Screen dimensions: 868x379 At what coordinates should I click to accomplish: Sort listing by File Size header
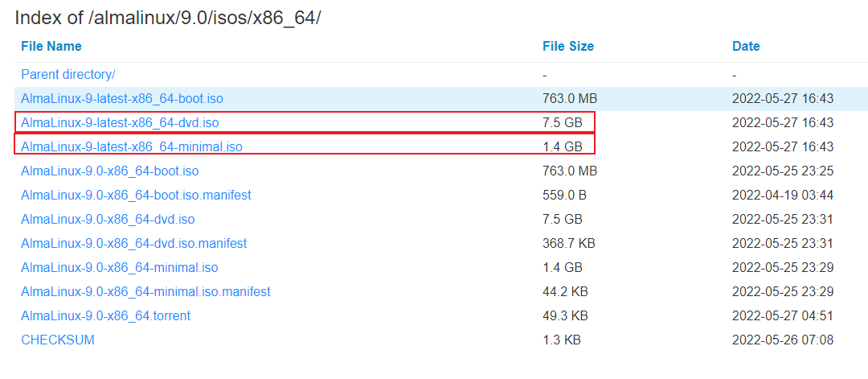568,46
